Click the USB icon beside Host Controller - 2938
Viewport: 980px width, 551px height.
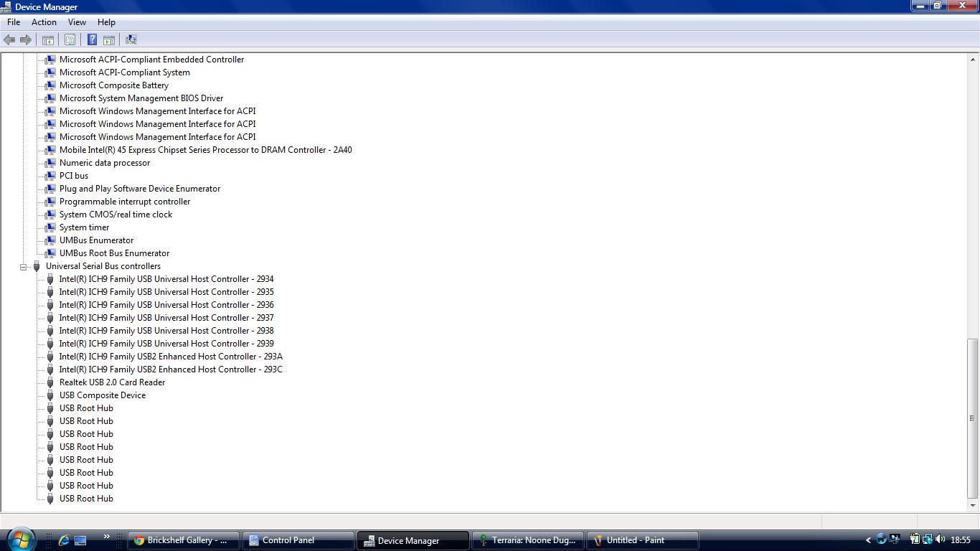(50, 331)
